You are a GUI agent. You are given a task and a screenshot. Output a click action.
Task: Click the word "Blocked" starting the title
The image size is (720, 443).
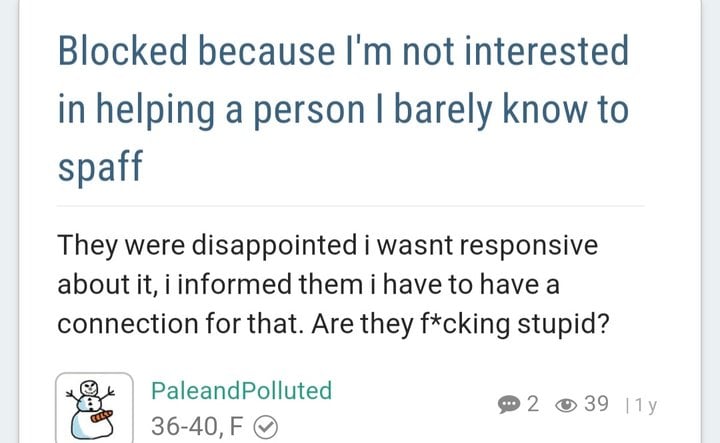point(123,50)
